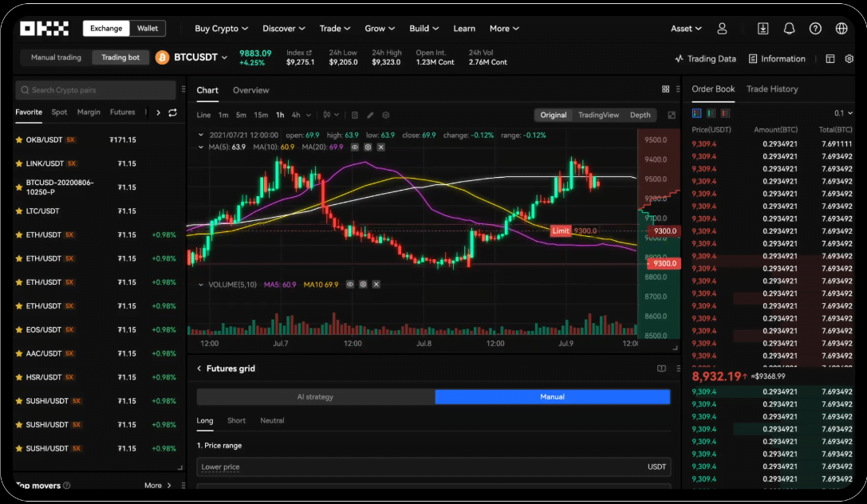Switch to Wallet mode

(x=148, y=29)
